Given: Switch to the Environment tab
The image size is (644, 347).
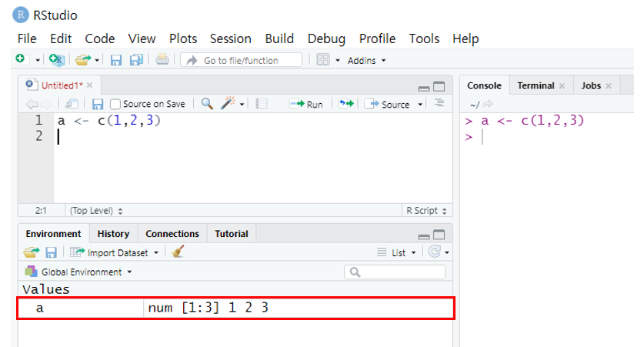Looking at the screenshot, I should [53, 234].
